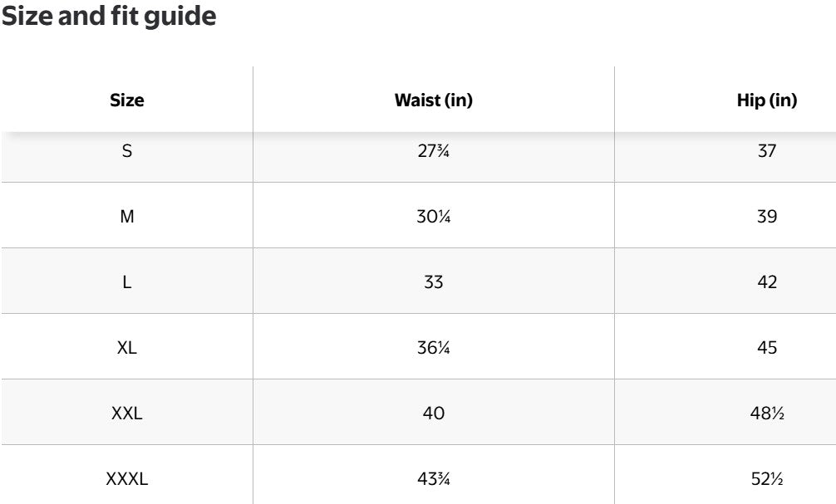Pick hip value 48½ in the XXL row
836x504 pixels.
(766, 413)
